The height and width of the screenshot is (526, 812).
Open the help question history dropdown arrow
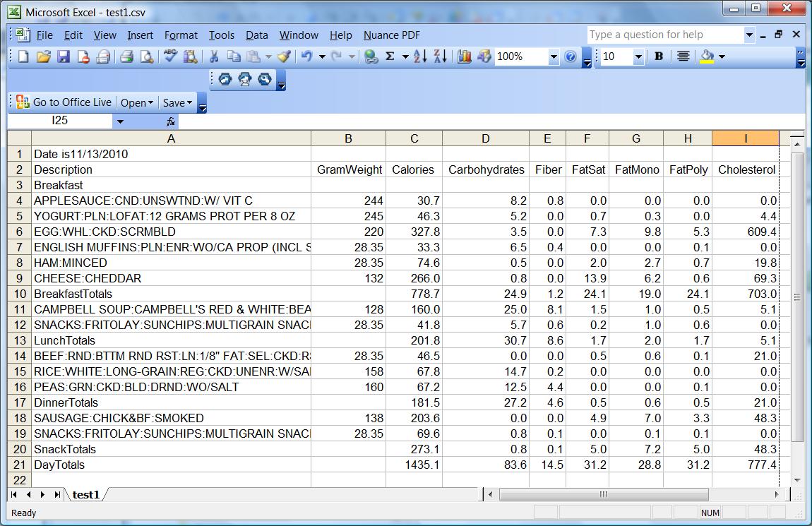(749, 35)
